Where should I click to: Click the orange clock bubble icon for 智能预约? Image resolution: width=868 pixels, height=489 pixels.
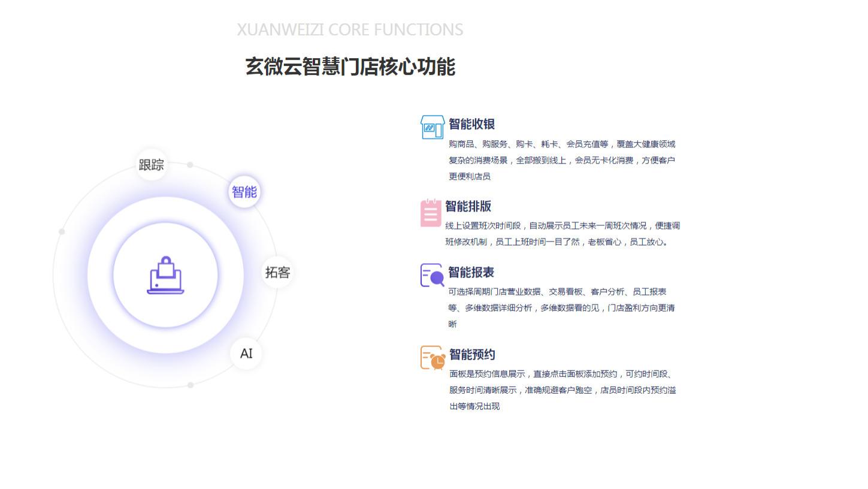tap(432, 357)
